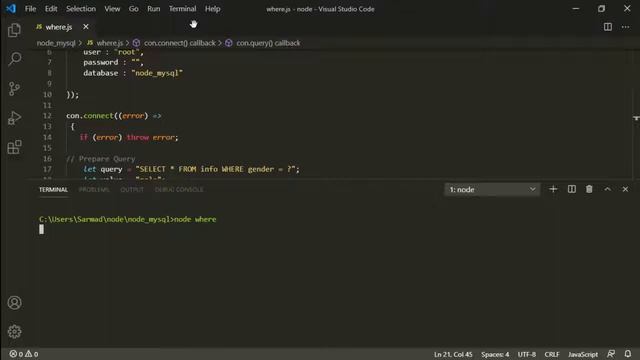
Task: Click Ln 21, Col 45 status entry
Action: (453, 354)
